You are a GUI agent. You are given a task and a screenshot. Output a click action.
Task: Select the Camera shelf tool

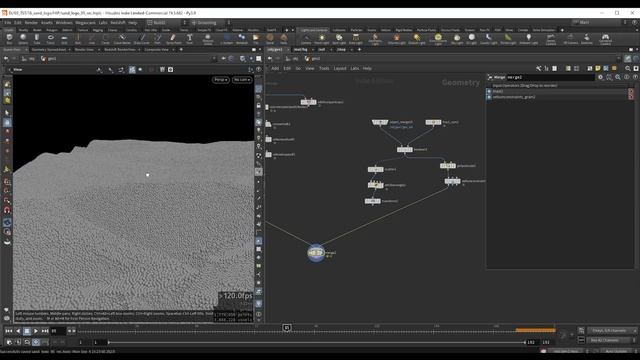pyautogui.click(x=306, y=39)
